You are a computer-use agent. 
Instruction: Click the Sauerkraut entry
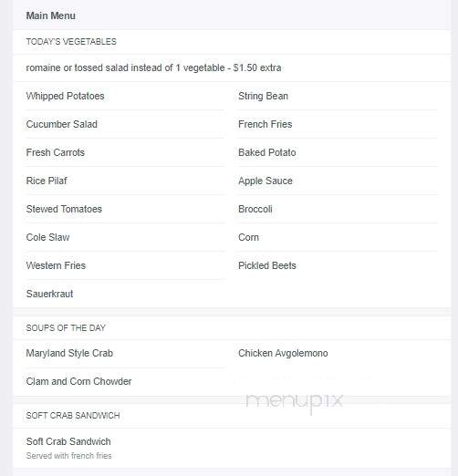49,294
